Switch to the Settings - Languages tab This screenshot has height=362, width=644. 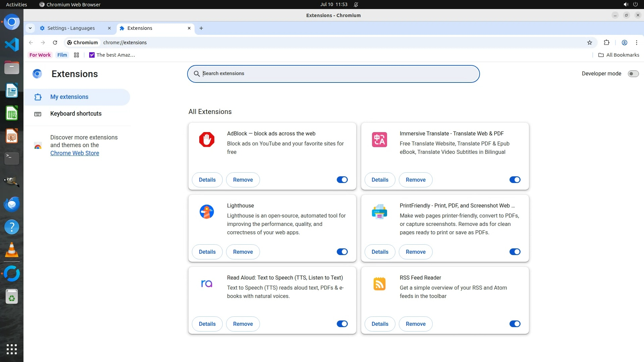(x=71, y=28)
